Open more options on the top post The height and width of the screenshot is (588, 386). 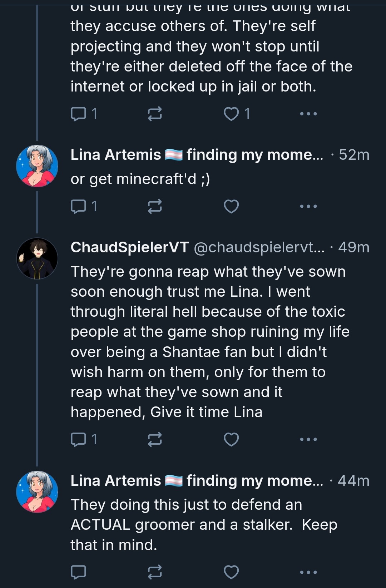click(x=308, y=114)
